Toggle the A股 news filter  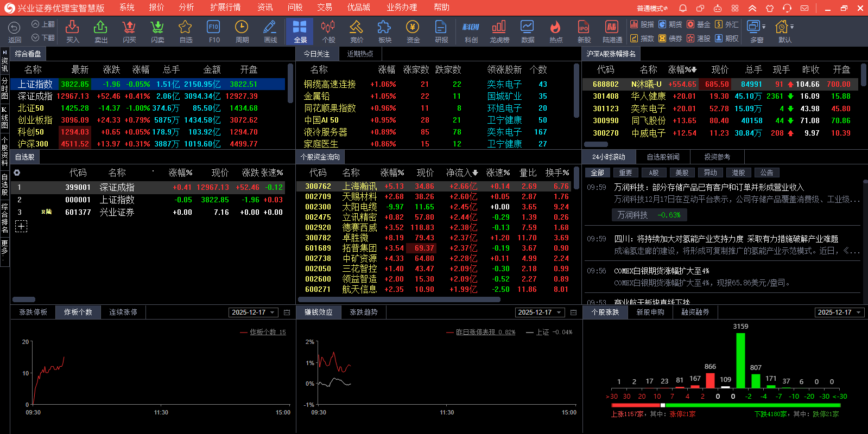[x=654, y=173]
